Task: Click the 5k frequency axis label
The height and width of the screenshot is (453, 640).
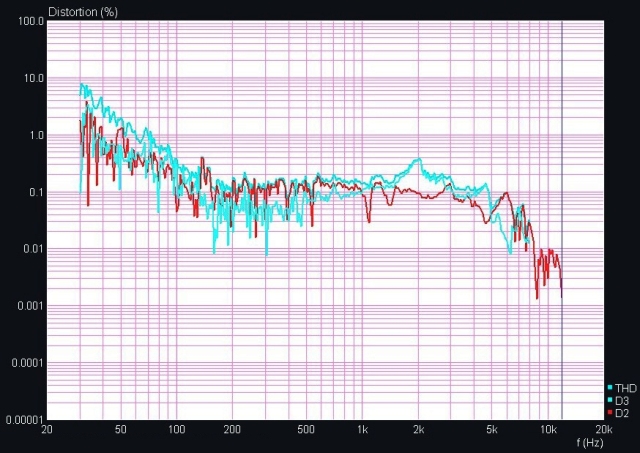Action: click(x=492, y=430)
